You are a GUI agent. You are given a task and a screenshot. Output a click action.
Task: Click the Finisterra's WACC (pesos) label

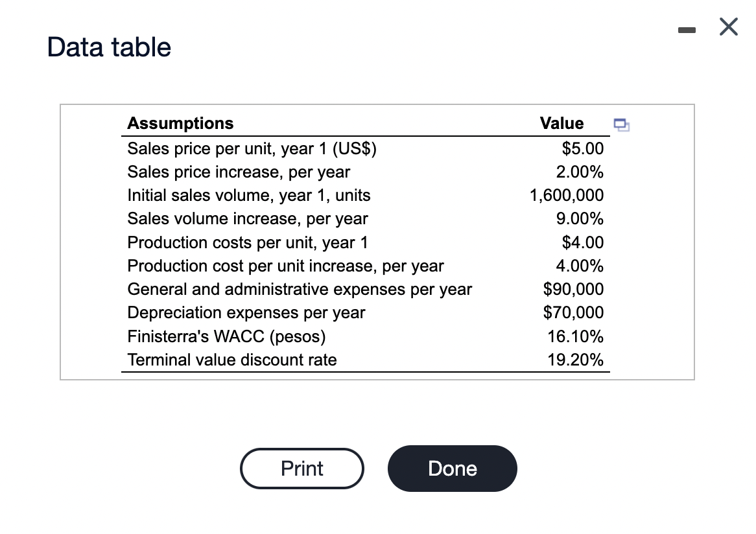click(x=226, y=336)
